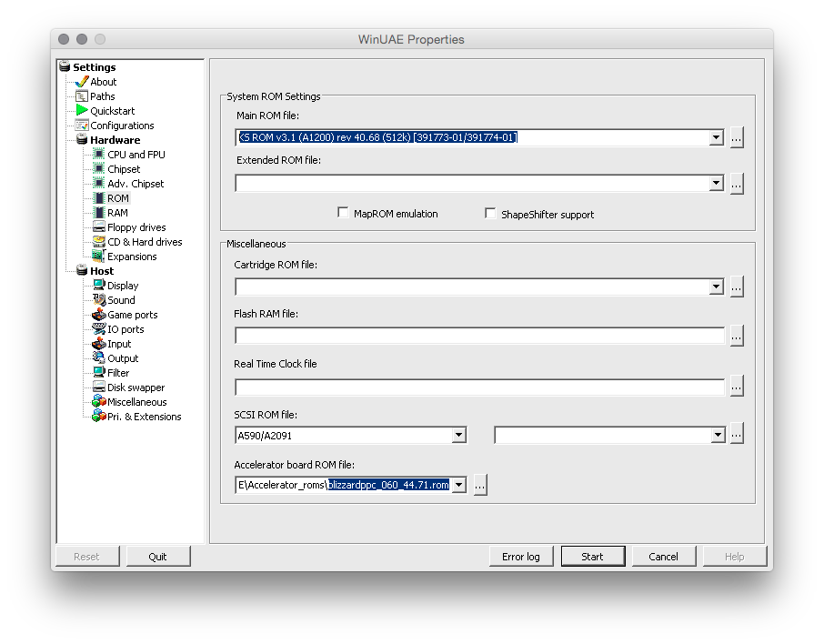Open the Expansions page label

click(132, 257)
